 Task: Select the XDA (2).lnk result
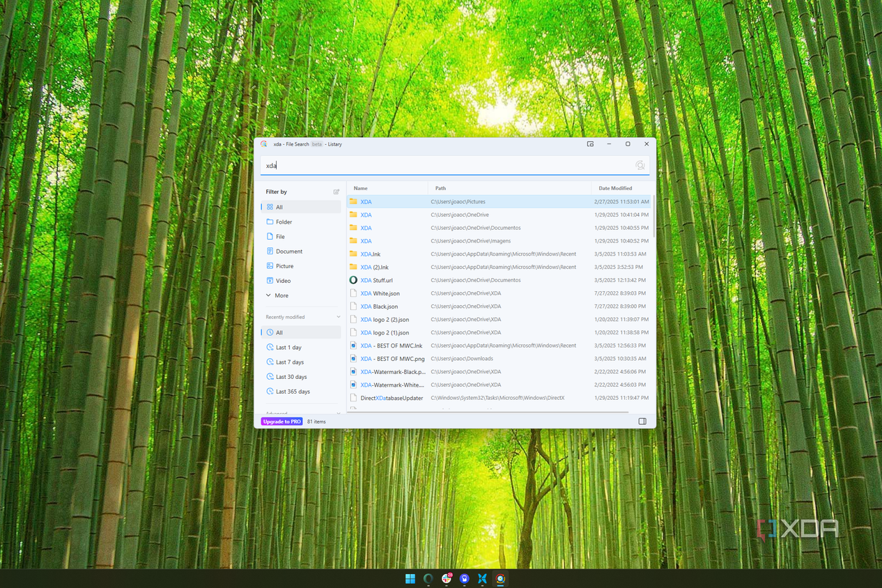(x=499, y=267)
